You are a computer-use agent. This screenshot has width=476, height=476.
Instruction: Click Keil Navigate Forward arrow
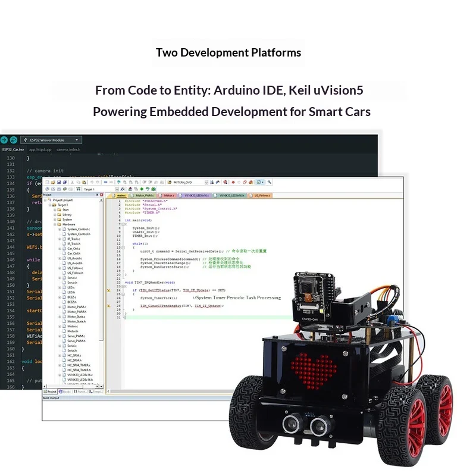click(111, 182)
